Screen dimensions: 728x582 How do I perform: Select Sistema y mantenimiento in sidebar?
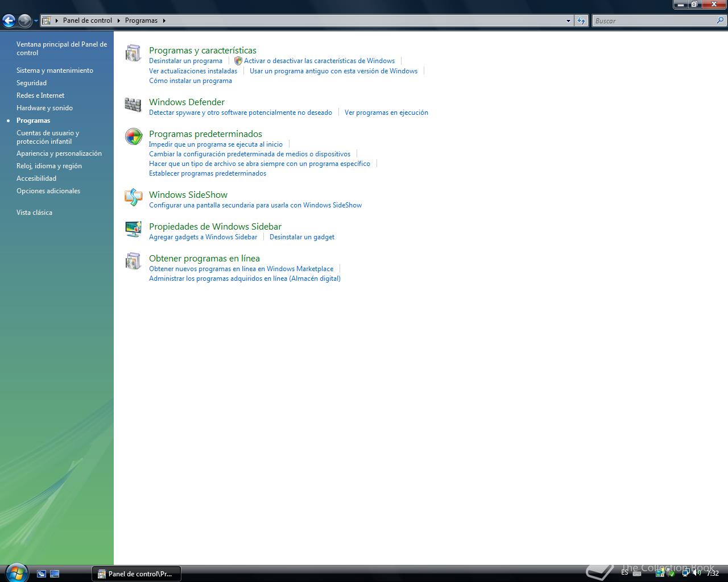click(55, 70)
